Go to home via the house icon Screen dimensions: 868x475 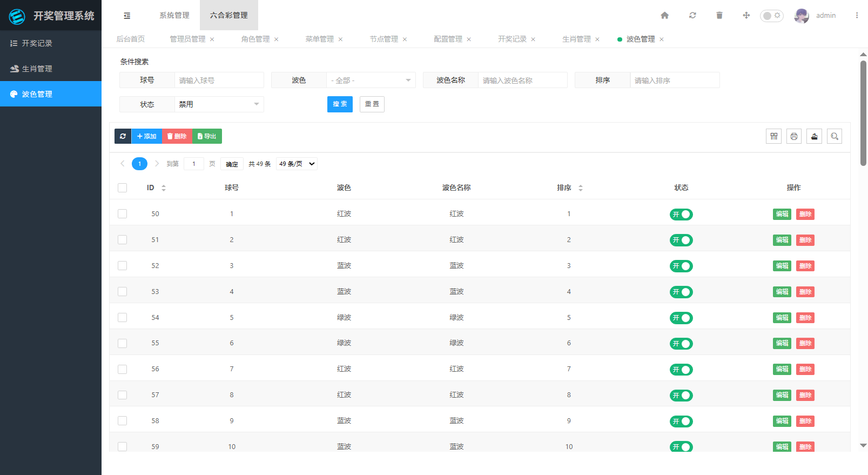pos(665,15)
